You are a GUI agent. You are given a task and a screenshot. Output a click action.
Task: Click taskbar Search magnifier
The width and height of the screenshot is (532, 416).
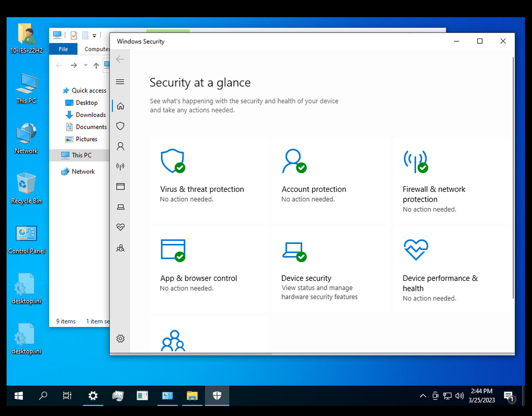click(43, 396)
